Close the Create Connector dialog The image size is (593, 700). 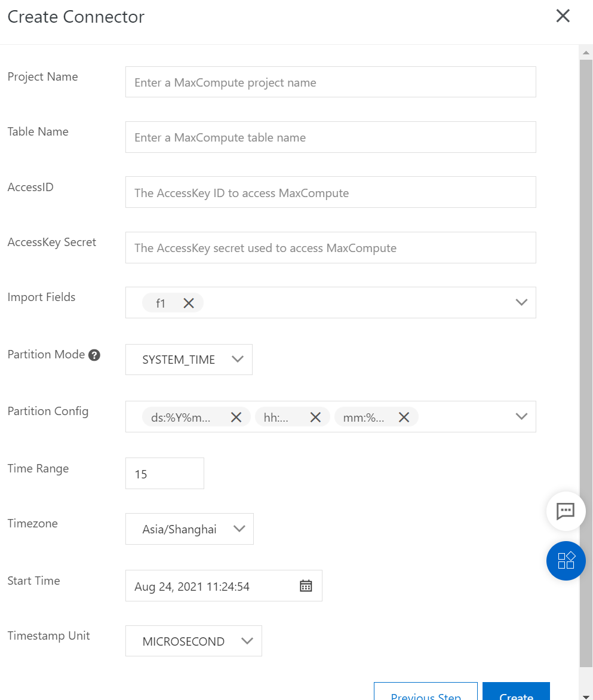coord(563,16)
